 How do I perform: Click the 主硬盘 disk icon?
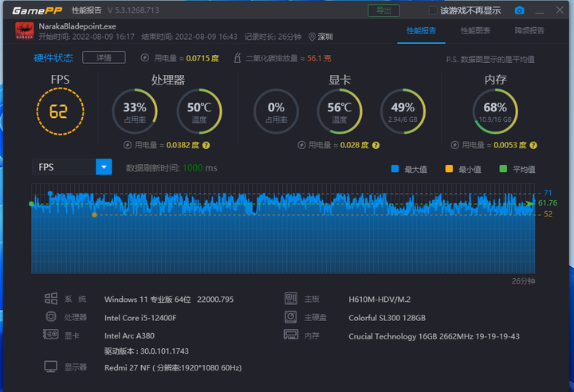[291, 316]
